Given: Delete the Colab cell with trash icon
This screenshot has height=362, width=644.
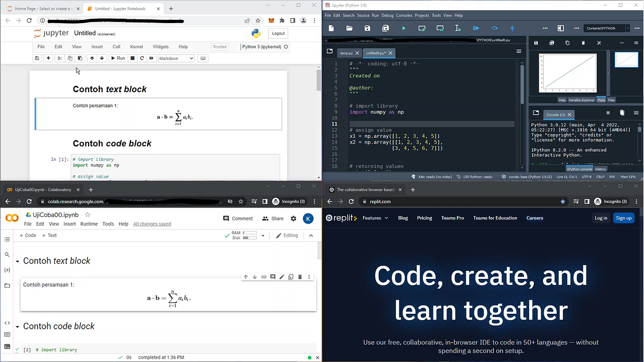Looking at the screenshot, I should [x=299, y=277].
